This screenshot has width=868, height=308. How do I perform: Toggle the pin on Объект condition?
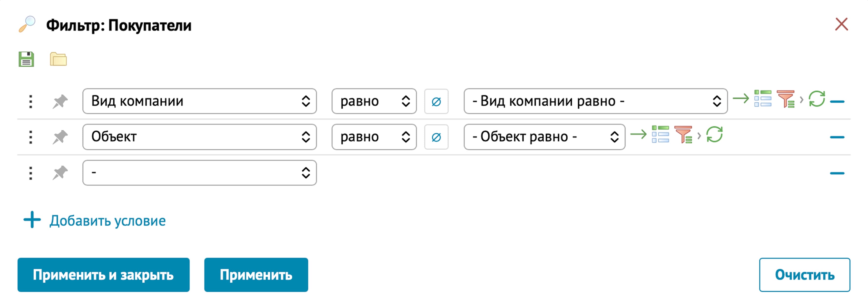(x=60, y=137)
